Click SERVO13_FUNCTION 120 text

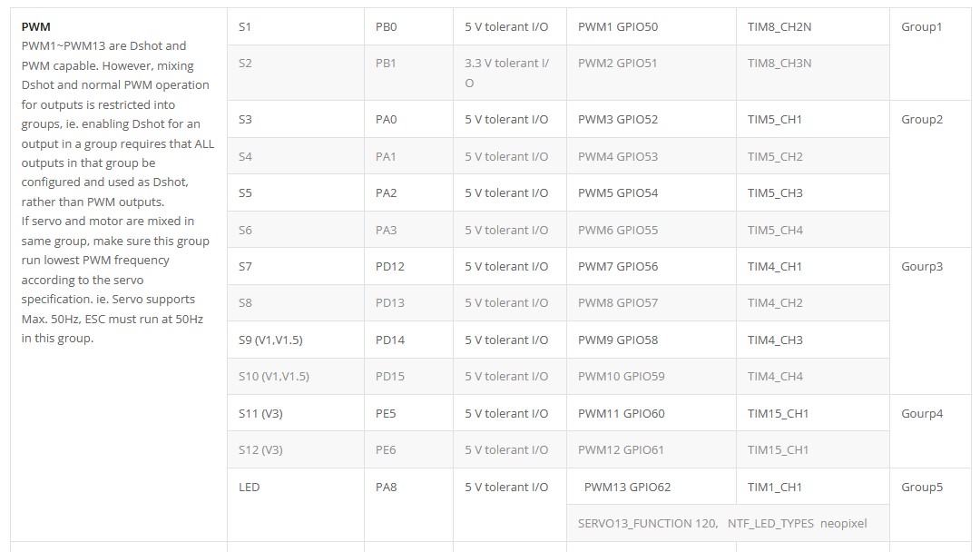pyautogui.click(x=648, y=523)
